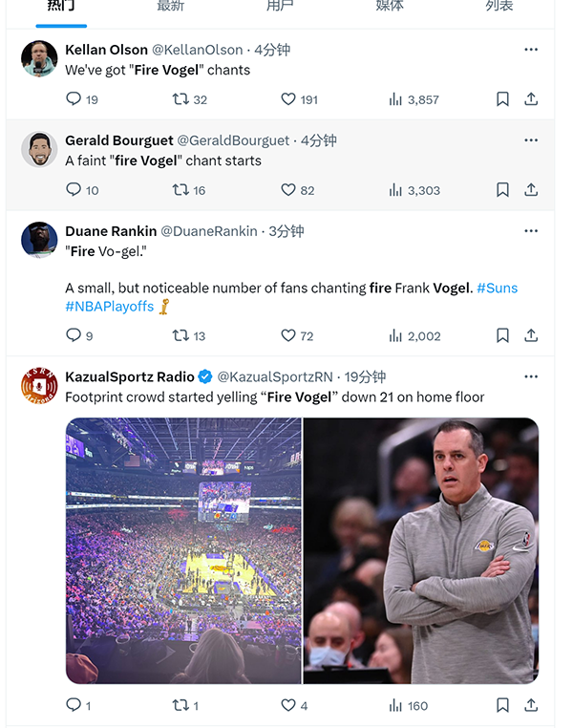Image resolution: width=573 pixels, height=728 pixels.
Task: Bookmark Duane Rankin's tweet
Action: pos(502,335)
